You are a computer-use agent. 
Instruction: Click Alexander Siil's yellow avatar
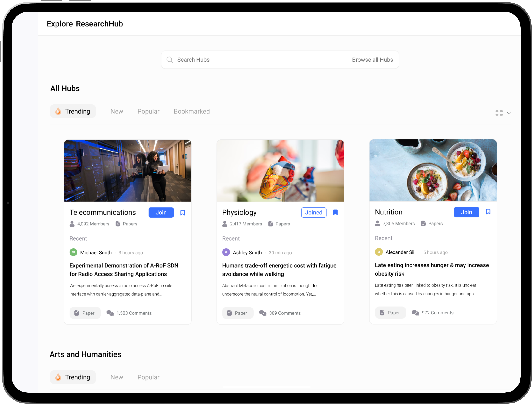click(x=379, y=252)
